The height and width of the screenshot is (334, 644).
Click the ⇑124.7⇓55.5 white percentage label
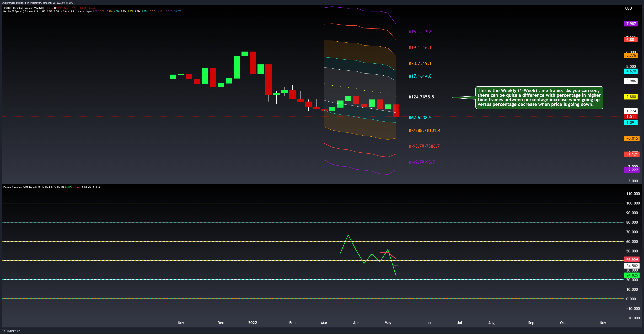coord(421,97)
